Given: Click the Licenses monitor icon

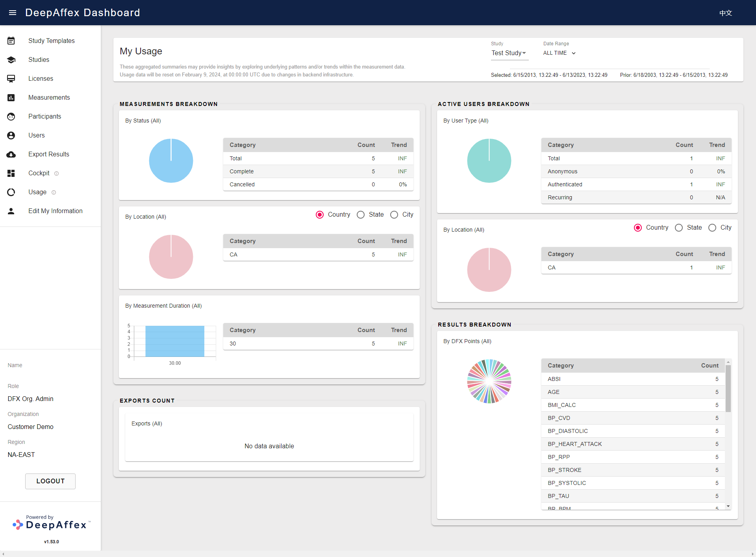Looking at the screenshot, I should (x=11, y=78).
